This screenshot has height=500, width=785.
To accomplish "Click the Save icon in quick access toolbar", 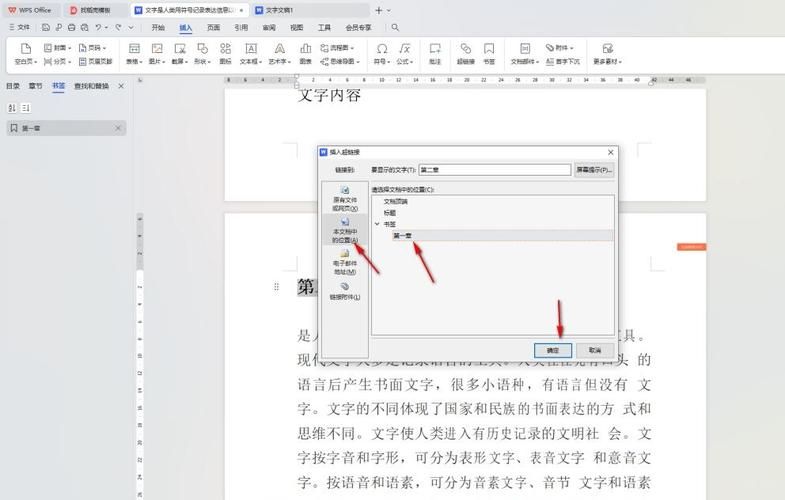I will click(x=46, y=28).
